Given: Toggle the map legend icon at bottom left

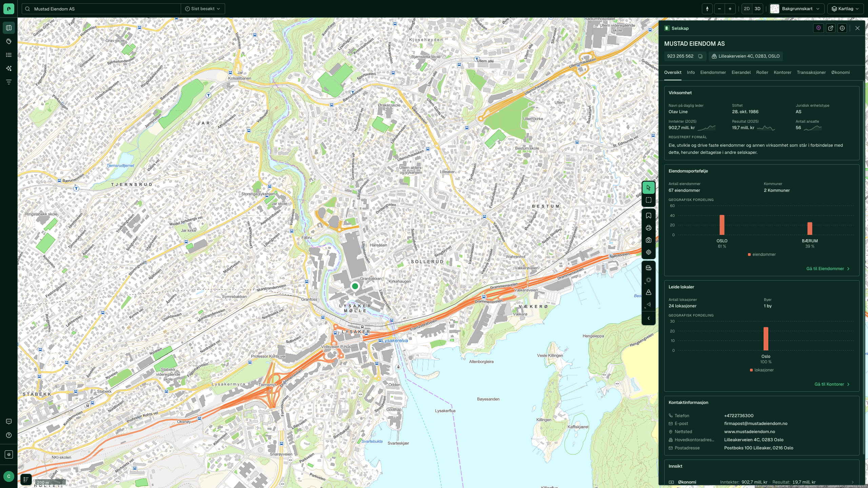Looking at the screenshot, I should pyautogui.click(x=26, y=480).
